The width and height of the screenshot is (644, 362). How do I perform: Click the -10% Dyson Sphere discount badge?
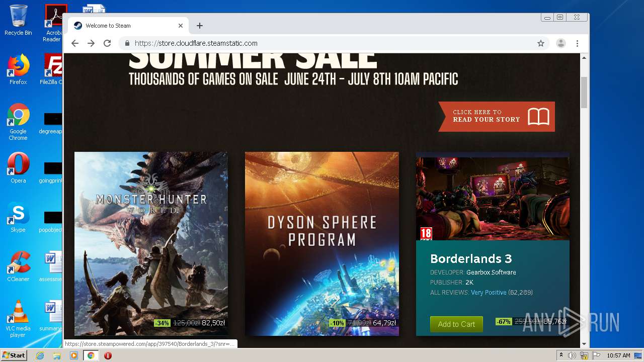click(337, 323)
